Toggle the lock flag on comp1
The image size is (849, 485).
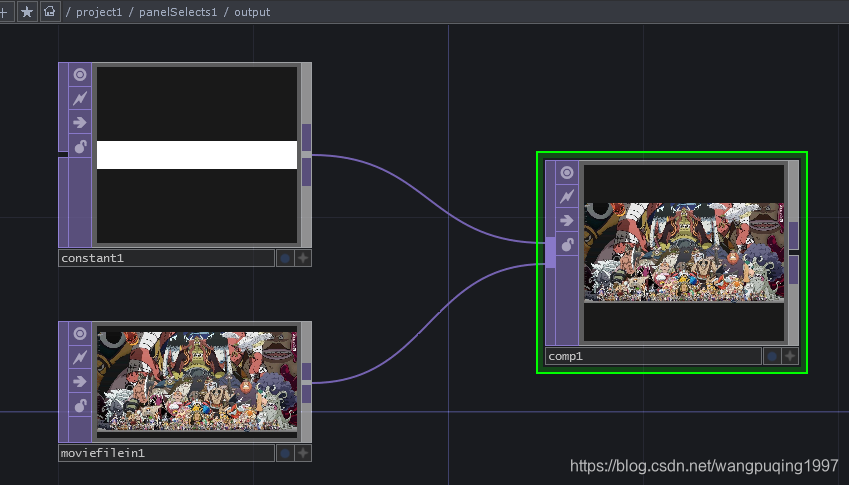(x=567, y=245)
